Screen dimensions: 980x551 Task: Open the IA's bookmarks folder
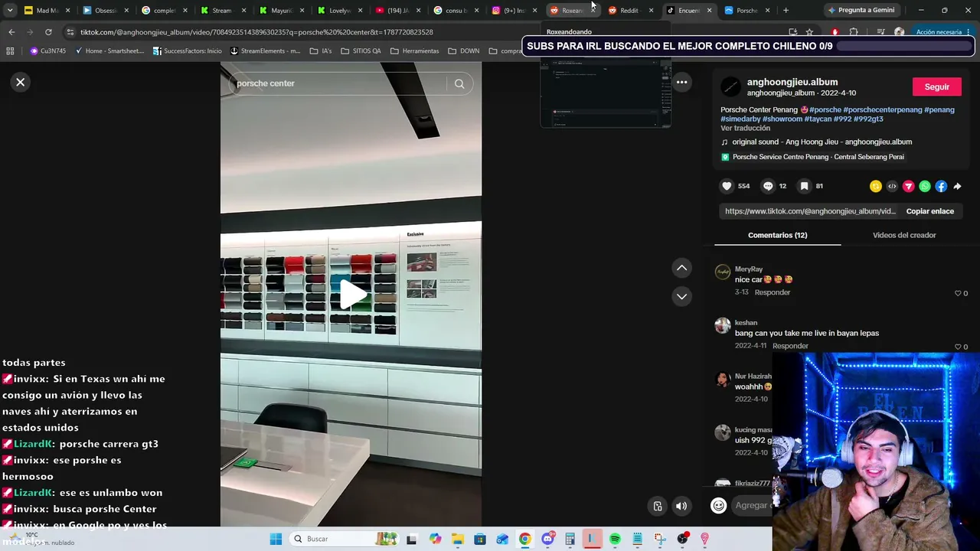321,51
